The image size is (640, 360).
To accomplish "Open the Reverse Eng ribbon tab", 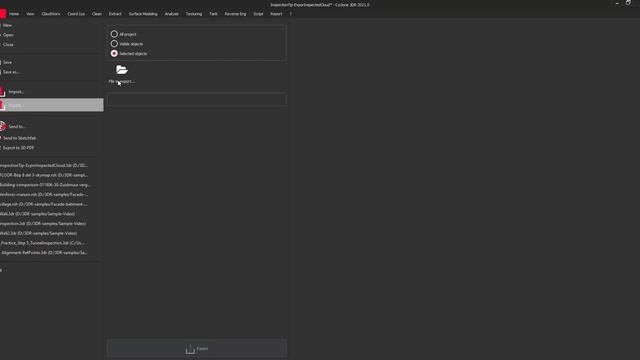I will (236, 14).
